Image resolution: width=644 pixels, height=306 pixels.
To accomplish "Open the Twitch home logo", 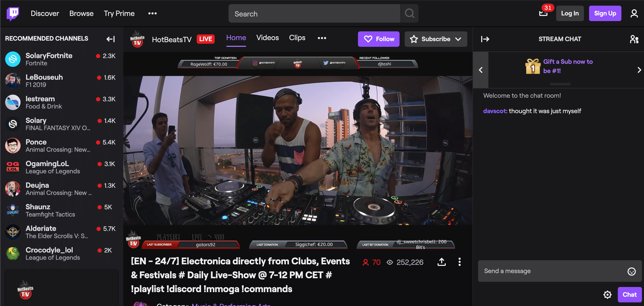I will pyautogui.click(x=13, y=14).
